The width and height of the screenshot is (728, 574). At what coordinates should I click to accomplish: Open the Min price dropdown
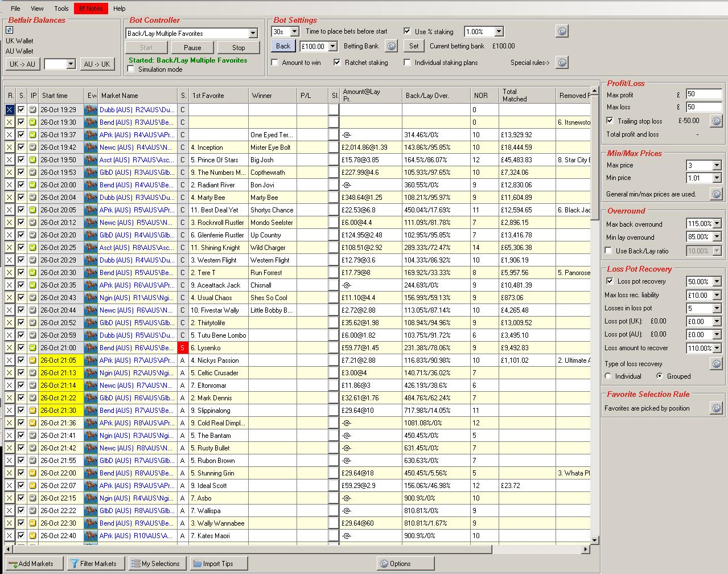click(717, 178)
